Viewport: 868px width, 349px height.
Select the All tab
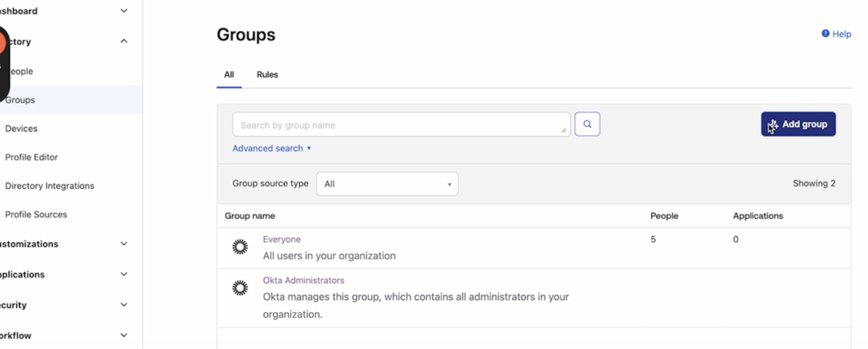coord(229,74)
